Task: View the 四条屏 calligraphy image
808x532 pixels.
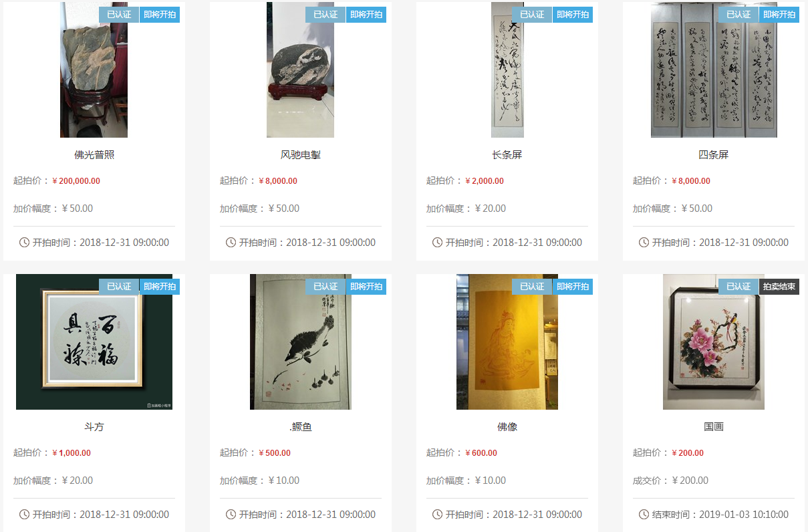Action: coord(714,70)
